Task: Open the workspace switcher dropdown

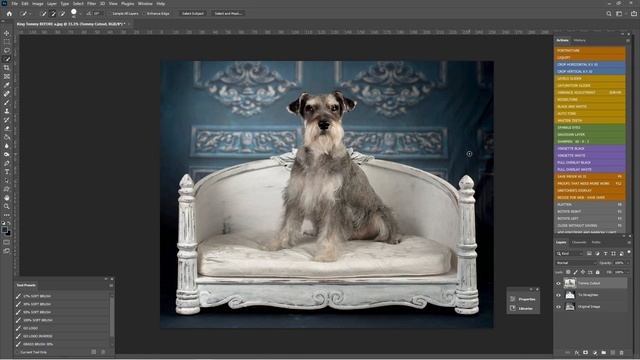Action: 620,13
